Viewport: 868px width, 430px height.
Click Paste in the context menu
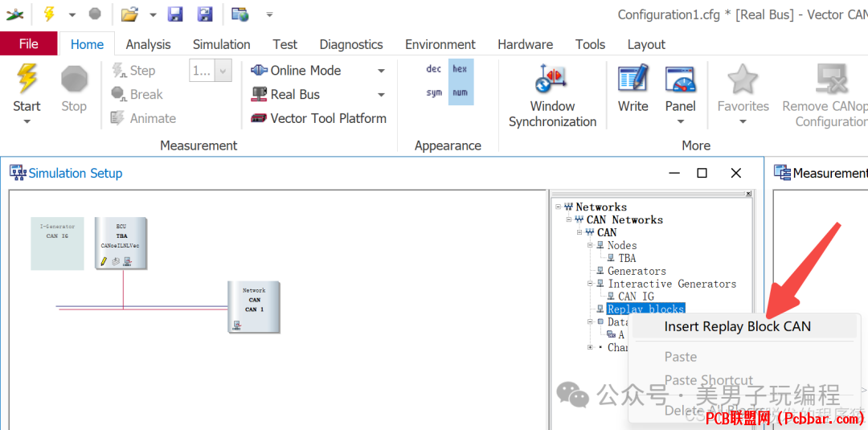click(x=681, y=357)
